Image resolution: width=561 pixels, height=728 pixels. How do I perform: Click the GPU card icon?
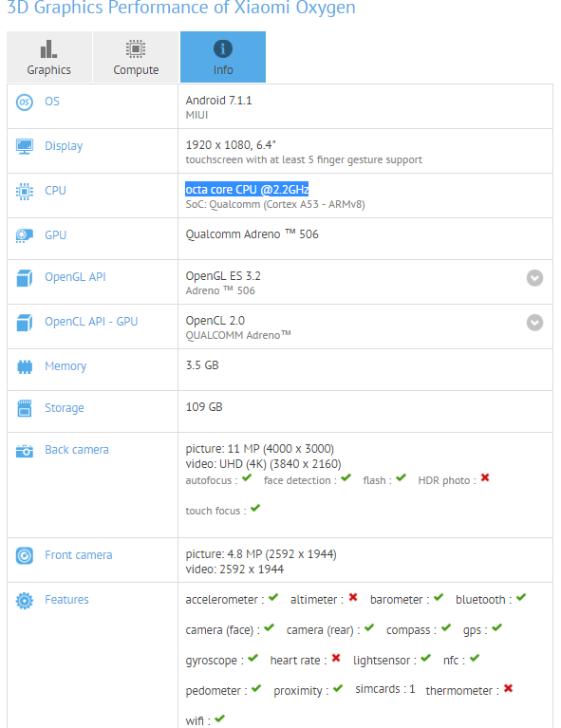[25, 235]
